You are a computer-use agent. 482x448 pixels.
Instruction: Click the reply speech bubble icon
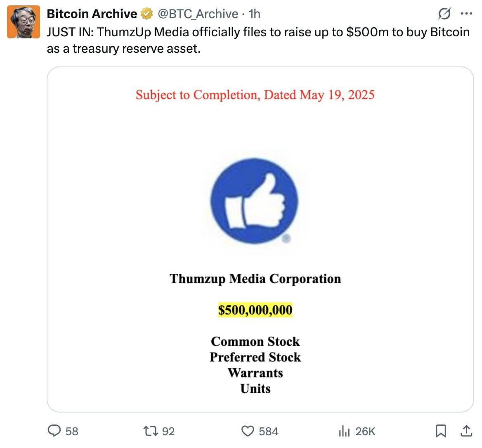click(x=54, y=431)
